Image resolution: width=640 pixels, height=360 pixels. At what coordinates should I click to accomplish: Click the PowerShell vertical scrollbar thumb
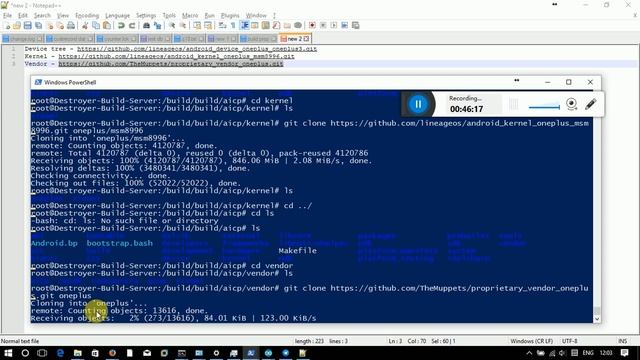pos(597,311)
